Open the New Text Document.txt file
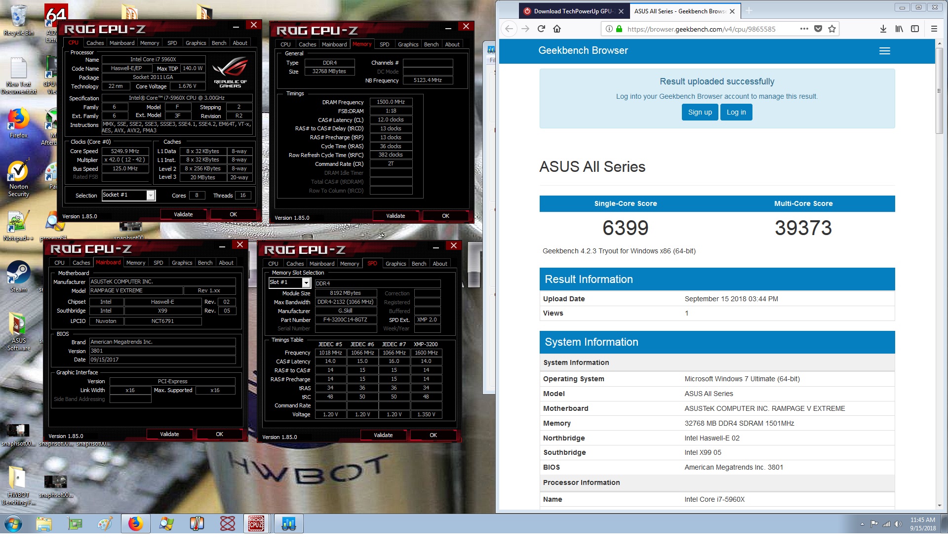 [x=19, y=75]
